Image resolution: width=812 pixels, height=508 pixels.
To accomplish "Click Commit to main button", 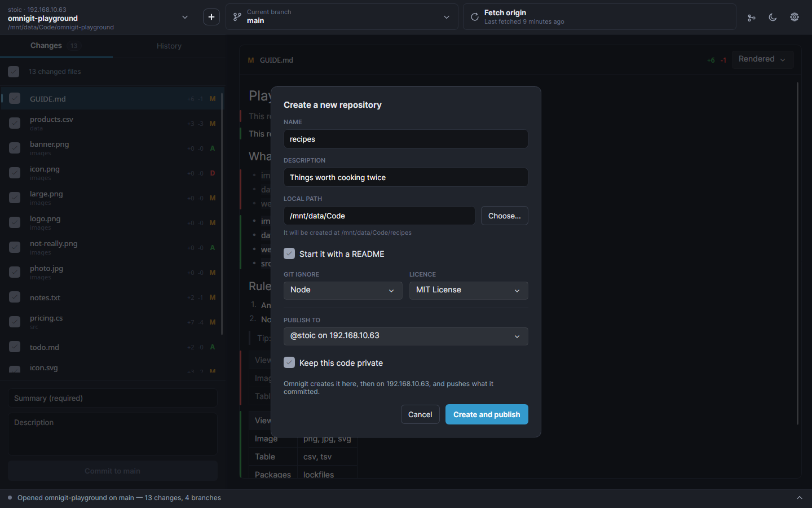I will pyautogui.click(x=113, y=471).
